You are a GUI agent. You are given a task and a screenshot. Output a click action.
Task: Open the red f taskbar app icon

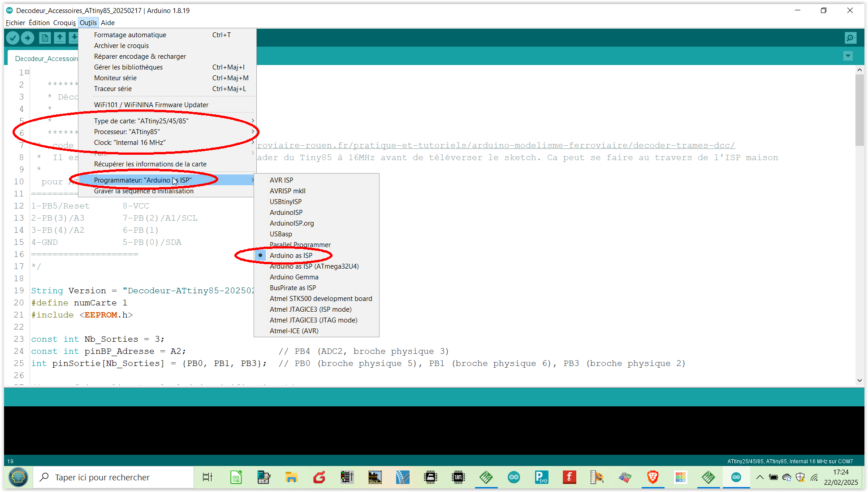[x=569, y=477]
